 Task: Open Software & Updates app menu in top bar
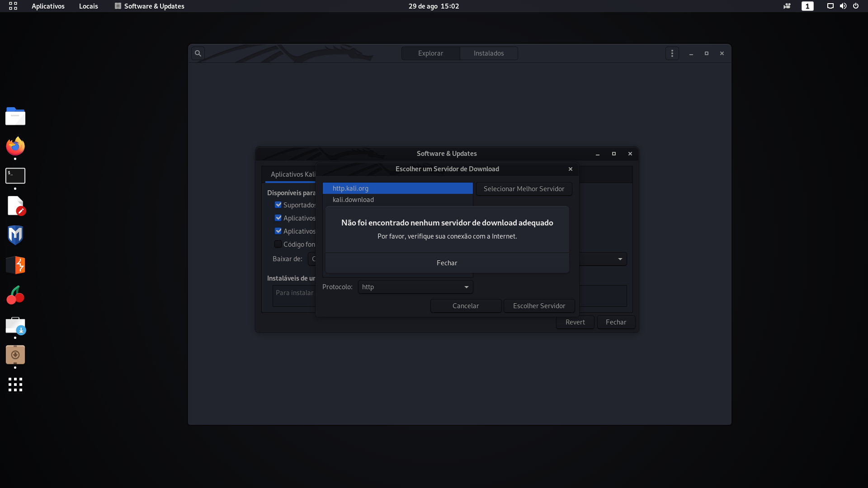[150, 6]
